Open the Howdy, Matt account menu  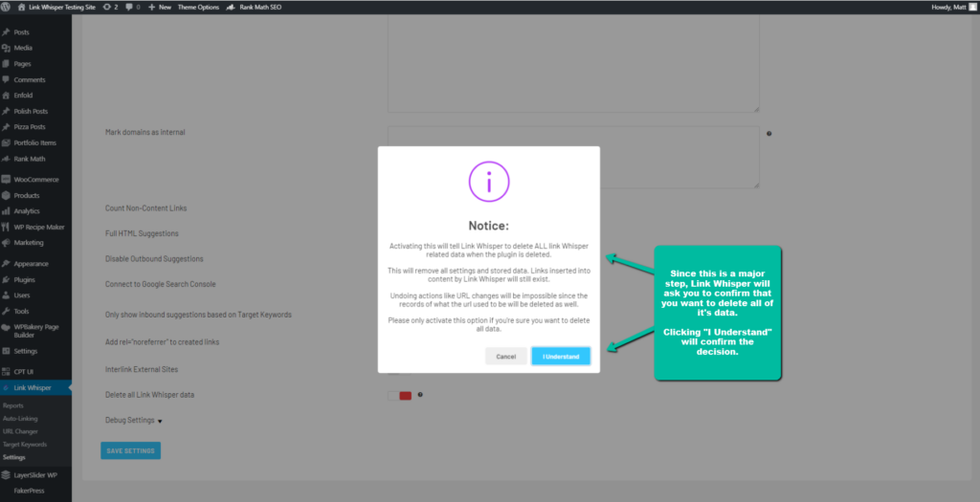[954, 7]
